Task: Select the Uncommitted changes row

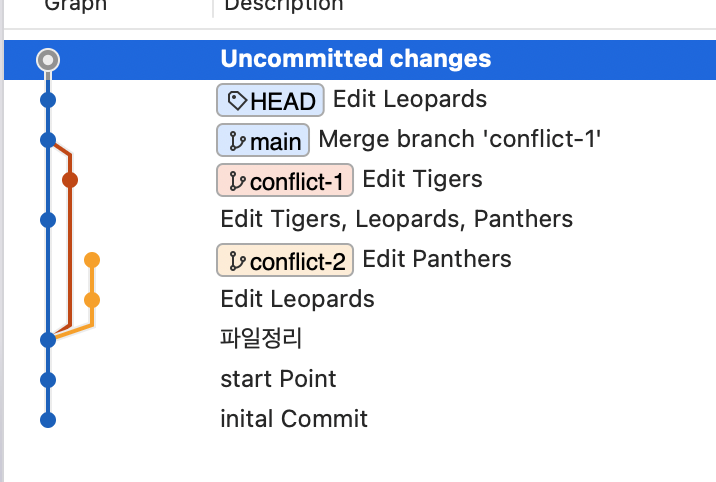Action: click(x=360, y=60)
